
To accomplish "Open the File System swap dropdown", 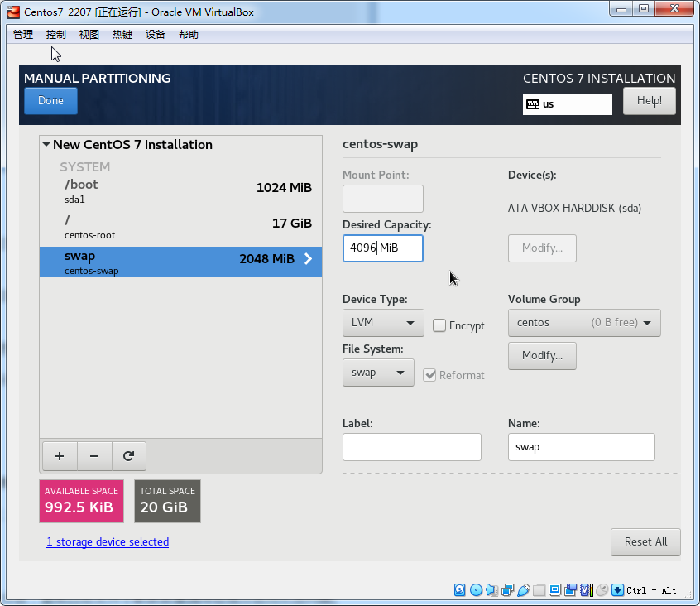I will [377, 373].
